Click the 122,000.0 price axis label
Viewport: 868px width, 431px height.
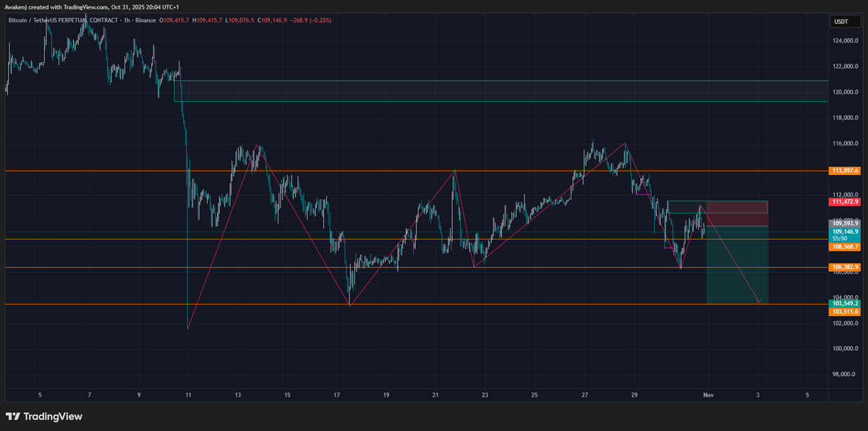tap(844, 67)
